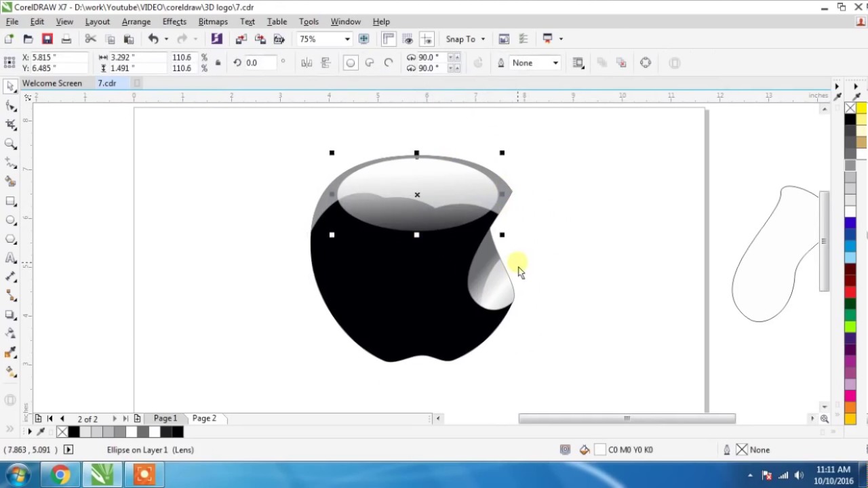The image size is (868, 488).
Task: Click the Export icon
Action: pyautogui.click(x=260, y=39)
